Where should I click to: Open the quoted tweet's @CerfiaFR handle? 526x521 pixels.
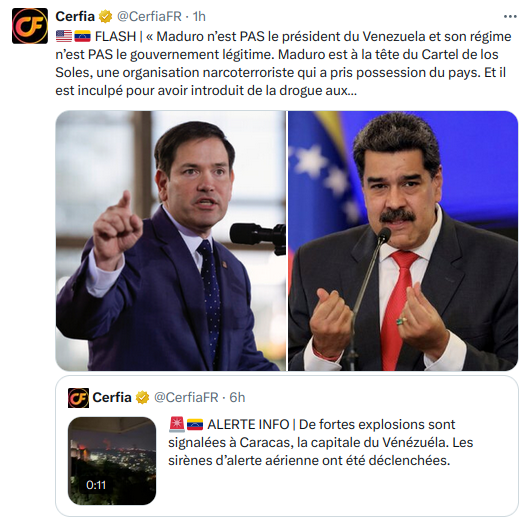click(186, 398)
